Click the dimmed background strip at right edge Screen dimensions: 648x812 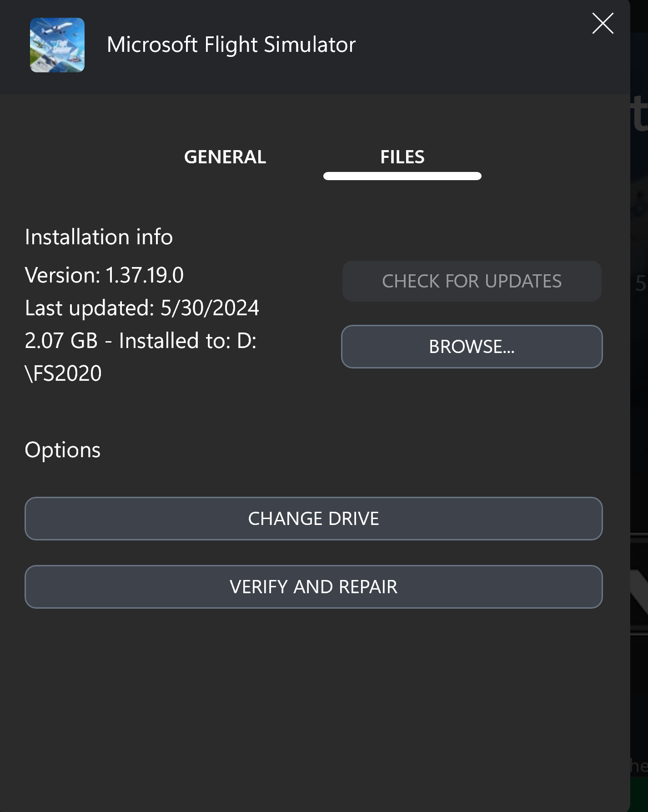click(x=639, y=409)
